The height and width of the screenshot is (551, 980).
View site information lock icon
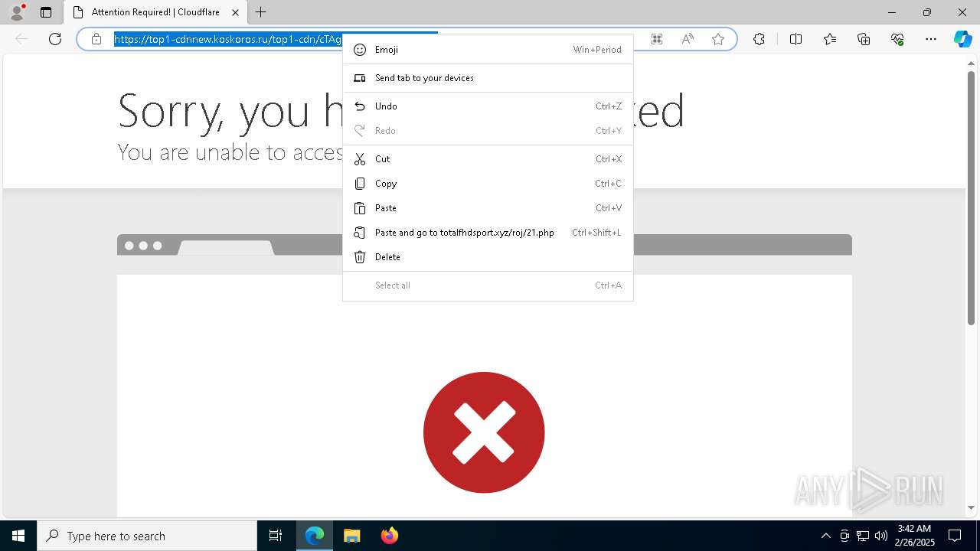tap(96, 39)
